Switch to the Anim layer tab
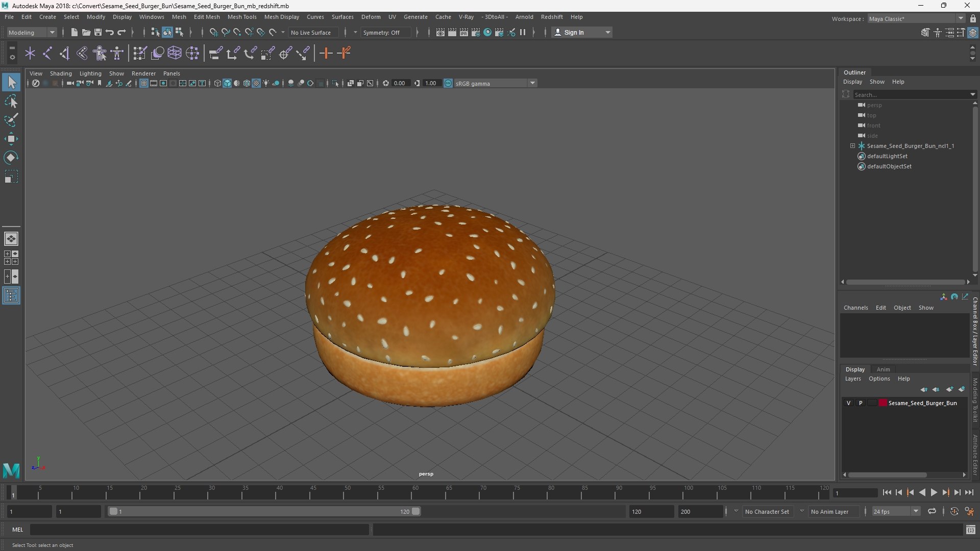980x551 pixels. coord(884,369)
